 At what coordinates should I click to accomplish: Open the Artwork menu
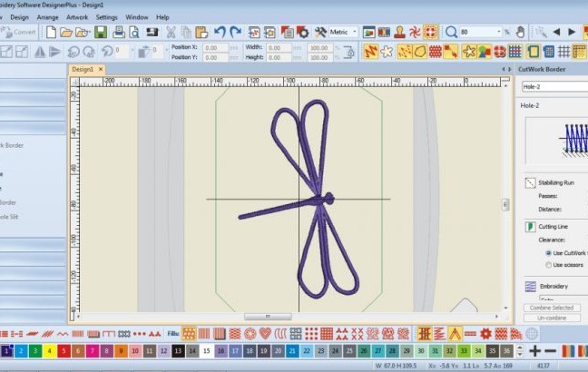click(x=77, y=17)
